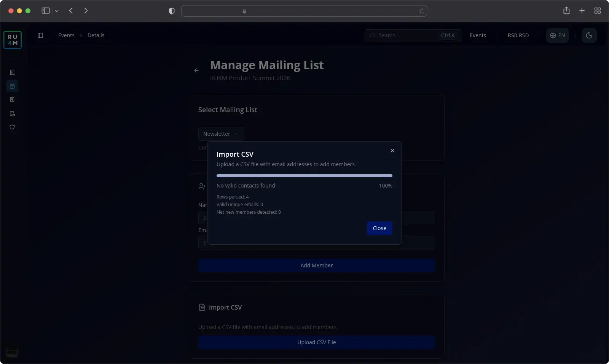The height and width of the screenshot is (364, 609).
Task: Click the Import CSV file icon
Action: click(202, 307)
